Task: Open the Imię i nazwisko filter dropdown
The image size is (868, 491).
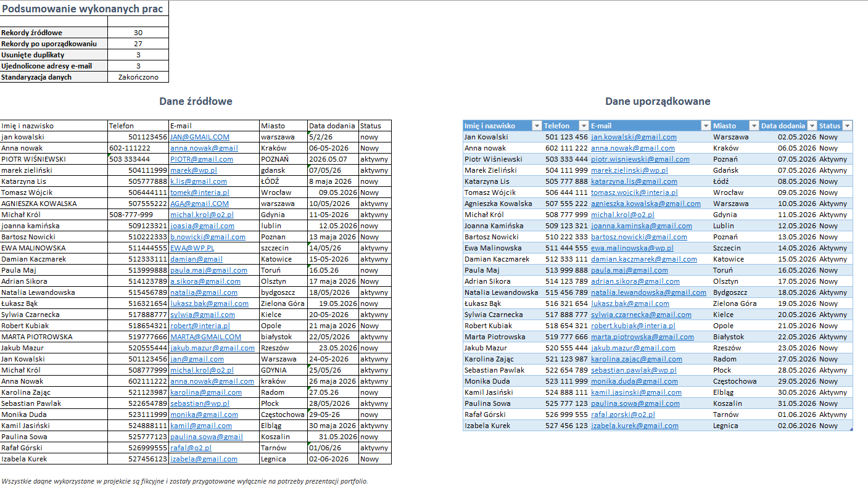Action: click(x=536, y=126)
